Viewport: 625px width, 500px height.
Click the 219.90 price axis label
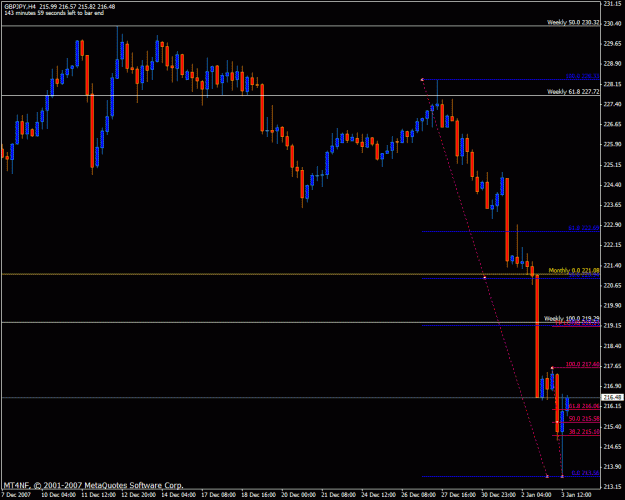click(613, 305)
